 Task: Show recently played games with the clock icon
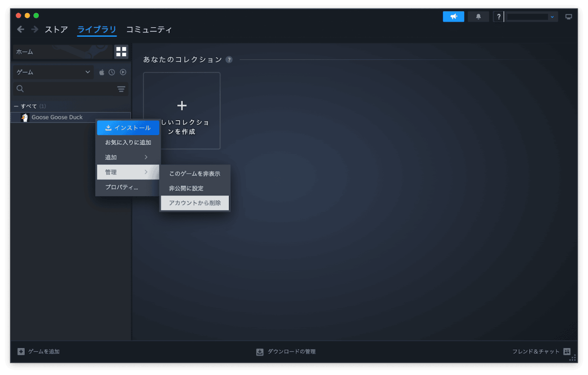coord(111,72)
